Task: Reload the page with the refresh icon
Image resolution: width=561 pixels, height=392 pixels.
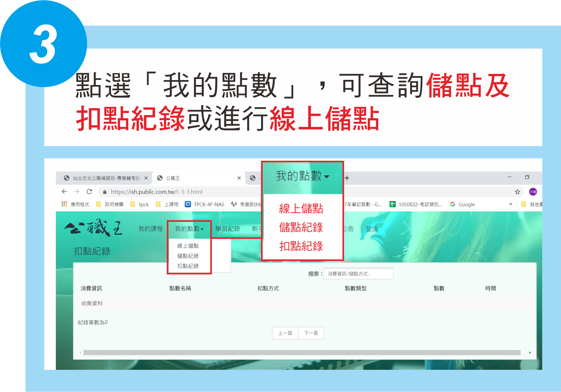Action: (x=89, y=192)
